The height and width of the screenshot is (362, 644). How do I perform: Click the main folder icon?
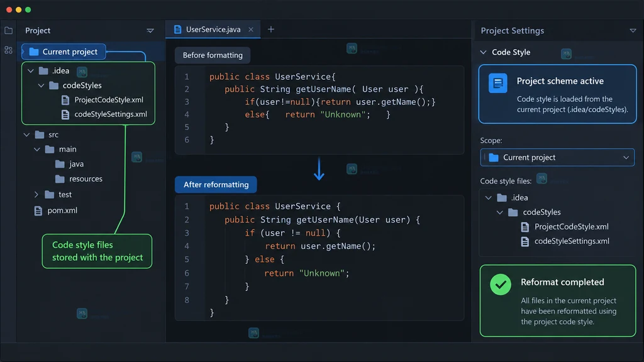[50, 150]
